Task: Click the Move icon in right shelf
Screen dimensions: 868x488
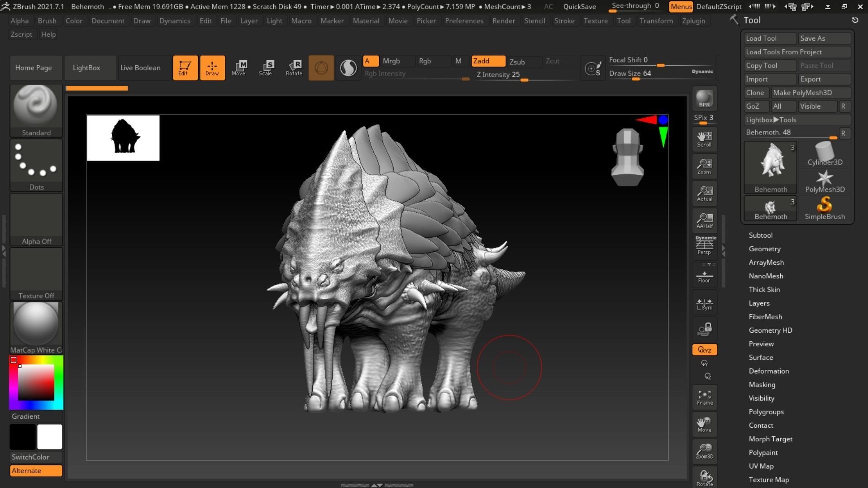Action: [x=704, y=424]
